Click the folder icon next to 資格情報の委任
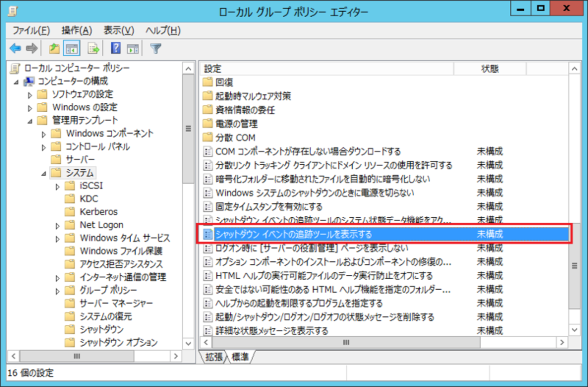The image size is (588, 387). coord(208,110)
